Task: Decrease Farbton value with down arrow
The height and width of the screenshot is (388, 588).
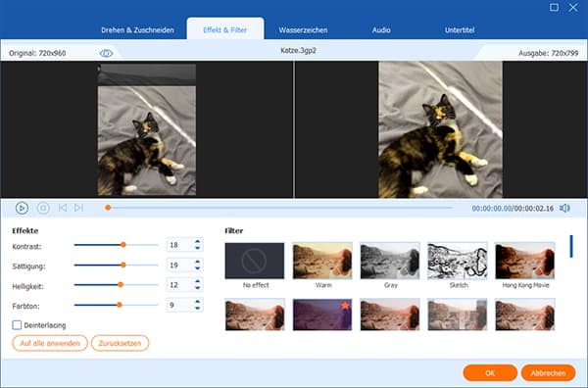Action: tap(198, 309)
